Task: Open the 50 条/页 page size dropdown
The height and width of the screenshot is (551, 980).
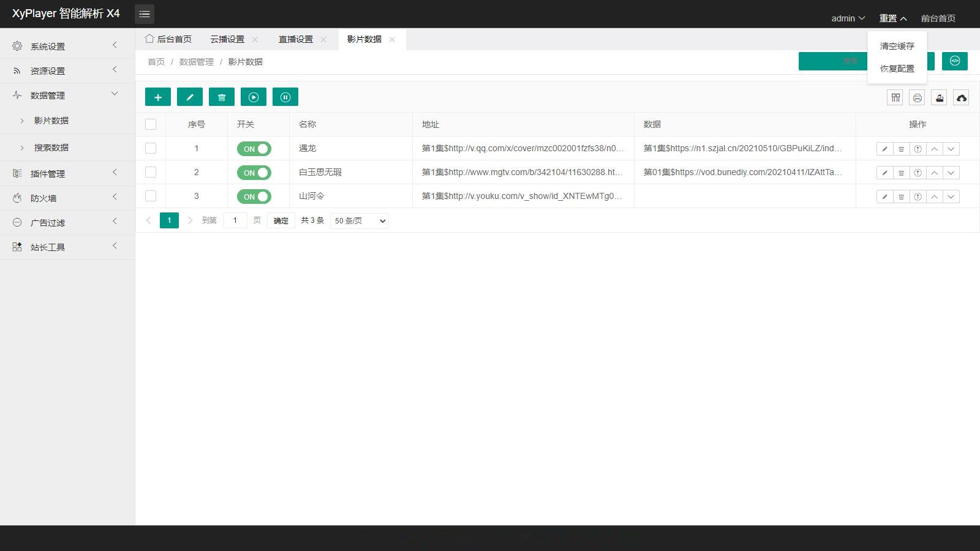Action: pos(360,220)
